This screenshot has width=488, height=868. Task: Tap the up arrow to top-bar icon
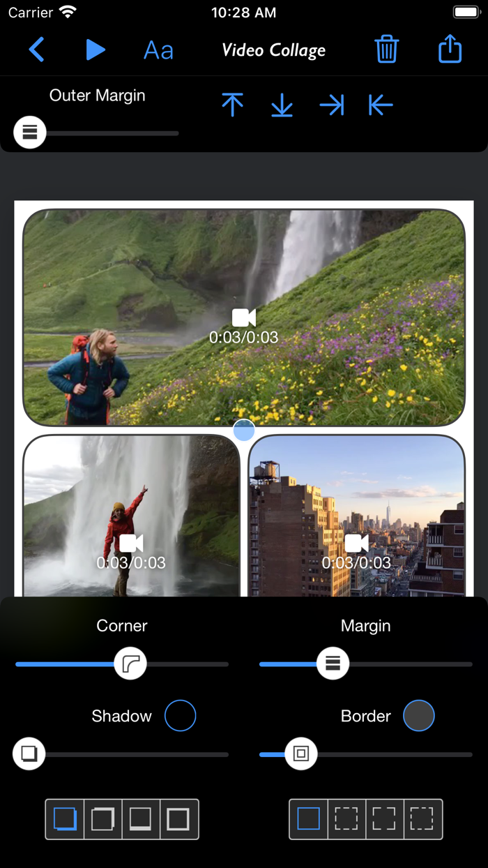[232, 105]
